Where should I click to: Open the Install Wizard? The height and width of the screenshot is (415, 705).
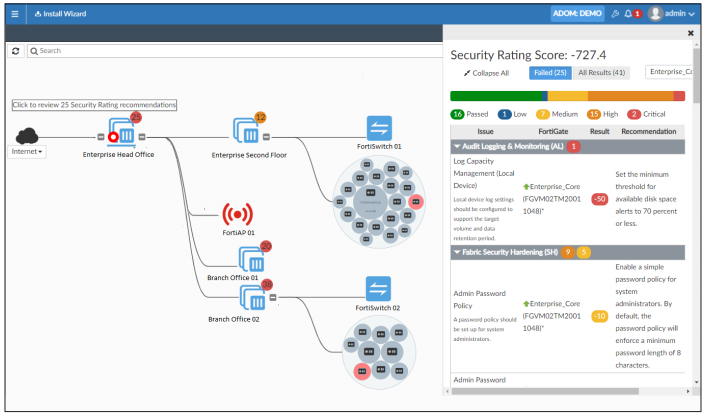click(60, 14)
